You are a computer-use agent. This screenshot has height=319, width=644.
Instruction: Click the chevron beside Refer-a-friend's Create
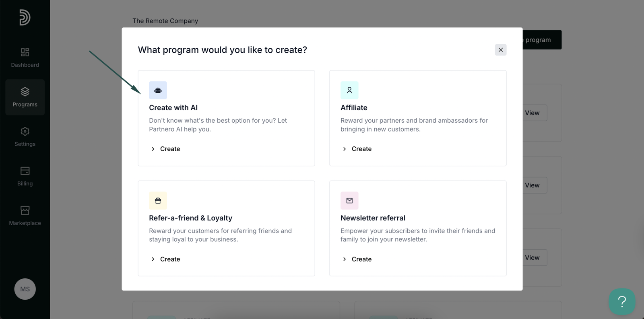coord(153,259)
